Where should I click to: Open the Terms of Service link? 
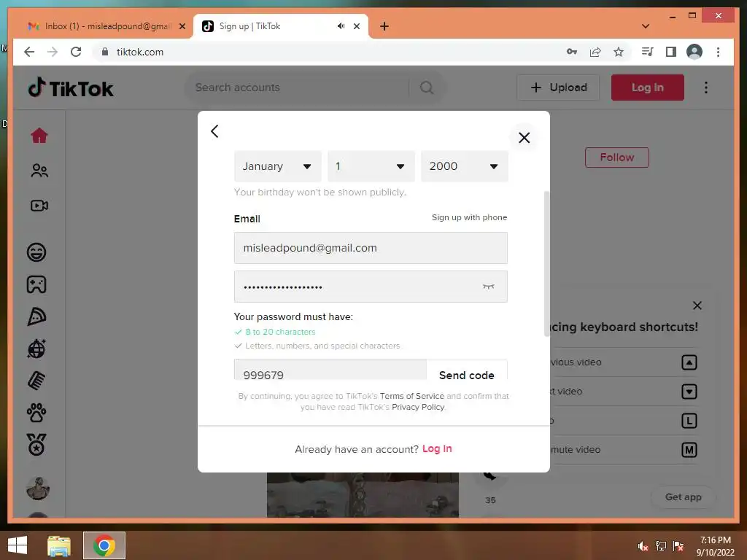pos(411,396)
